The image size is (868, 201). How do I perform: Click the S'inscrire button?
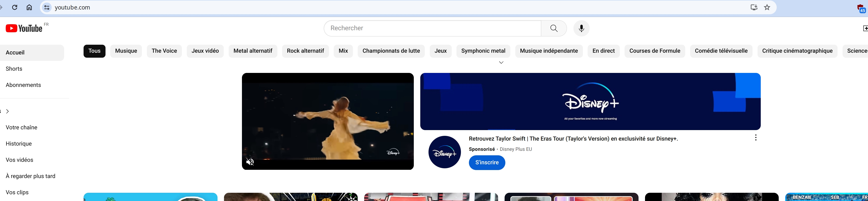point(487,163)
